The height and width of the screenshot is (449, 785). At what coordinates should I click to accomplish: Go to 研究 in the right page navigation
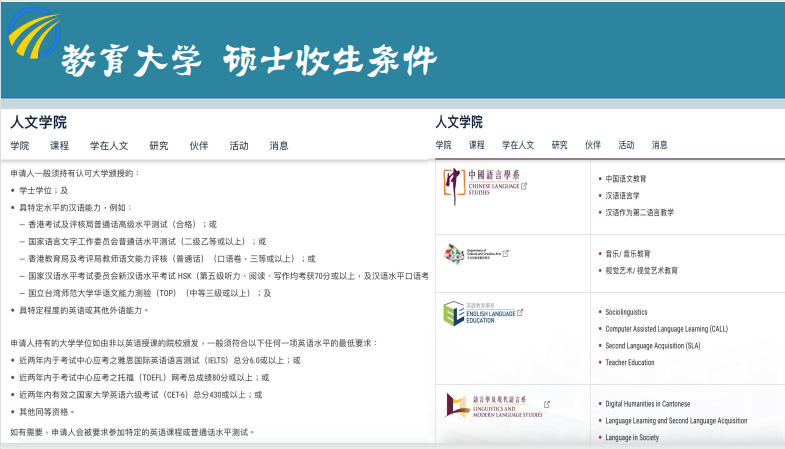(559, 145)
